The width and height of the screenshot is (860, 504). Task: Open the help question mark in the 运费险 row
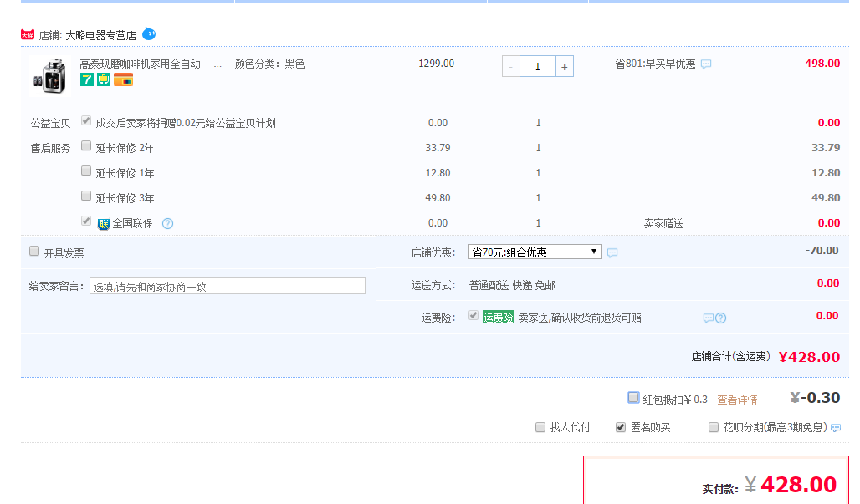coord(720,318)
